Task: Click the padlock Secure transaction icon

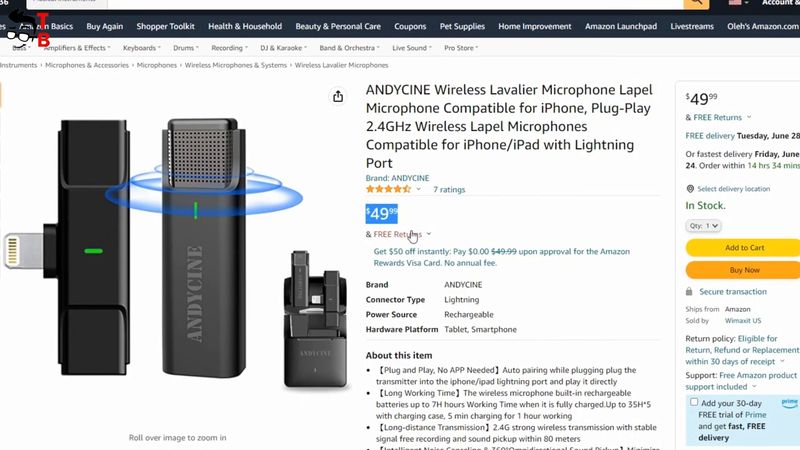Action: tap(689, 292)
